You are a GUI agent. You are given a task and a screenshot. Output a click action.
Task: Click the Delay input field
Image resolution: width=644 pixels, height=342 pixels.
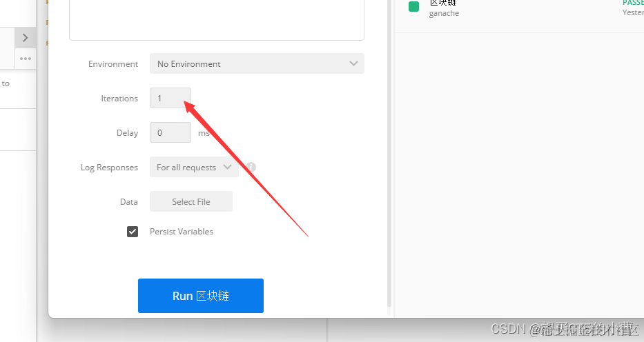tap(170, 132)
